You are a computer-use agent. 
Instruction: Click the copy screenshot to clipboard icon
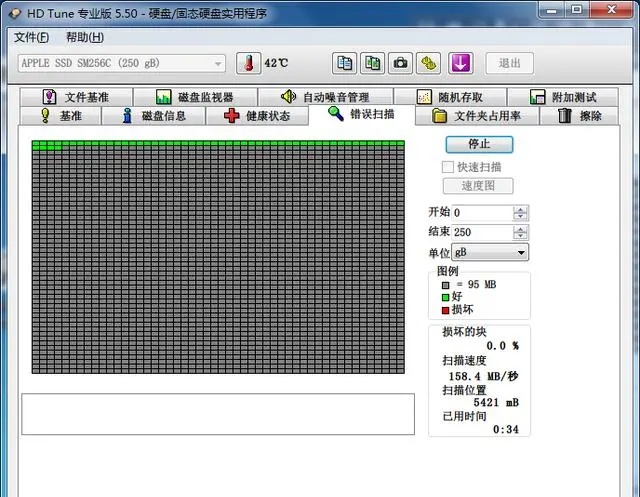tap(372, 63)
